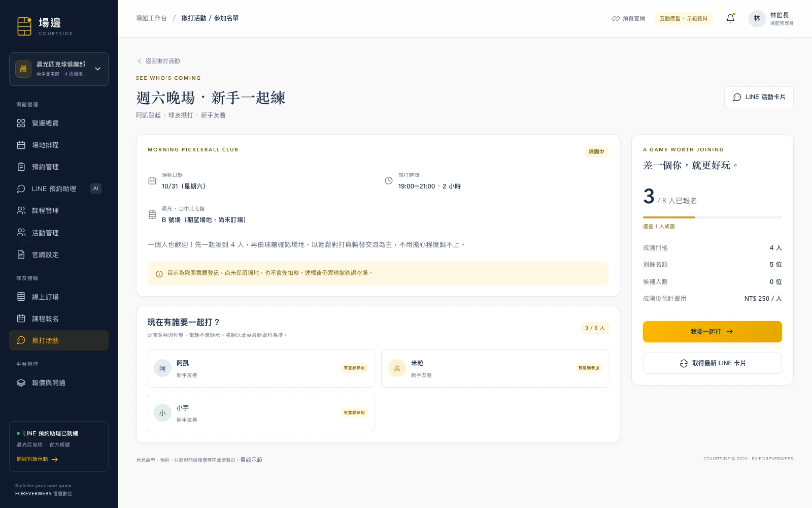
Task: Select 揪打活動 in the sidebar
Action: tap(59, 340)
